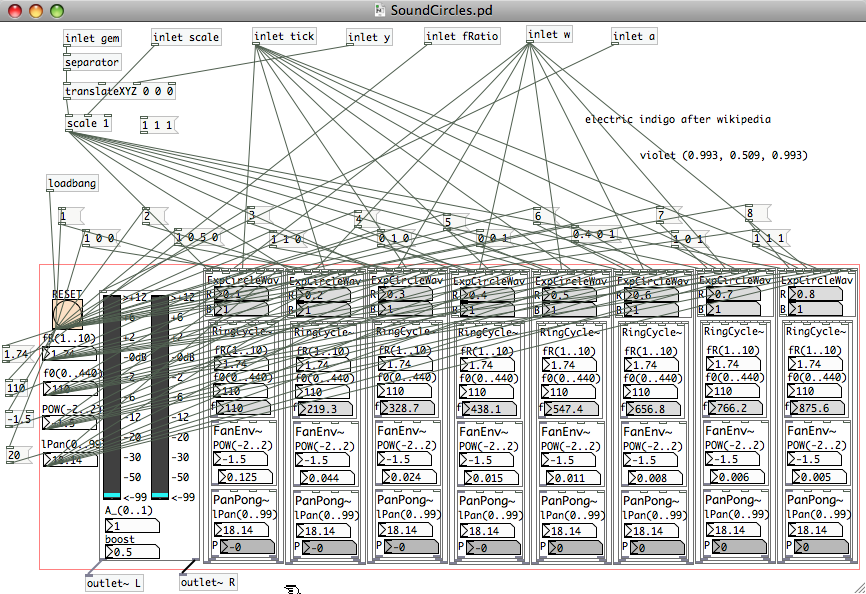The width and height of the screenshot is (866, 594).
Task: Select the translateXYZ 0 0 0 object
Action: point(119,91)
